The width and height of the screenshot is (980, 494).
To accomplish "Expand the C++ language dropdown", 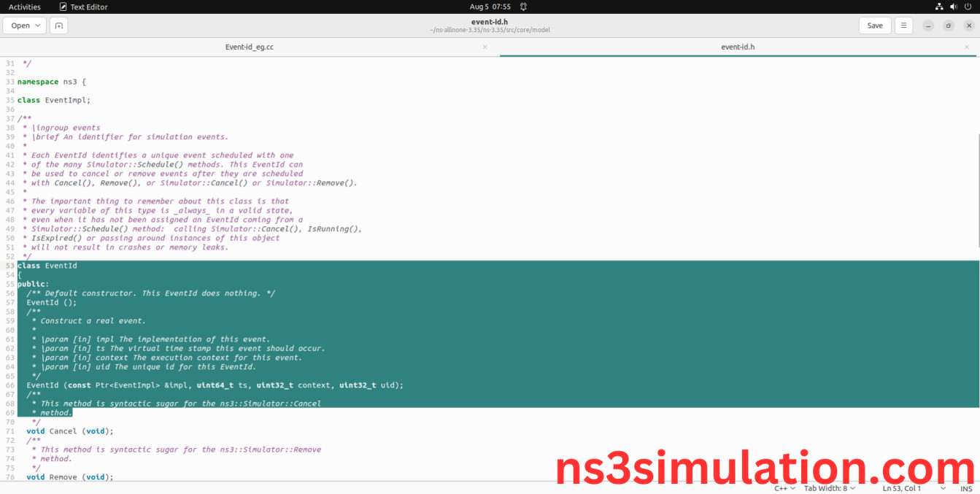I will click(784, 488).
